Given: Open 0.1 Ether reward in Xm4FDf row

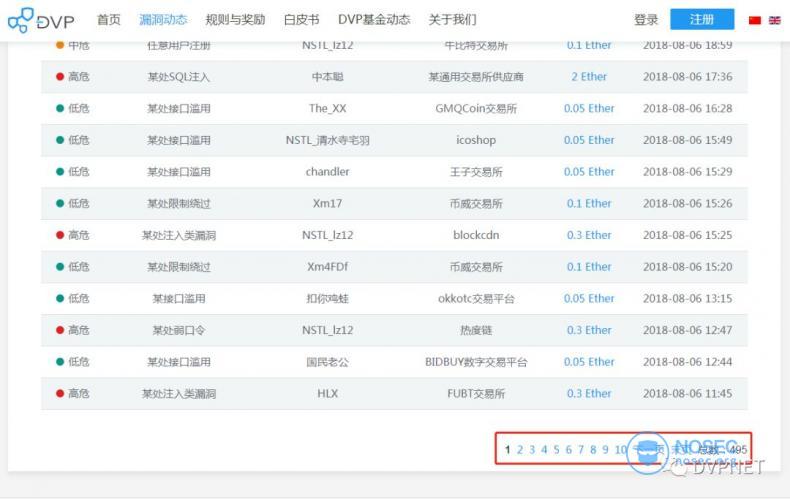Looking at the screenshot, I should [589, 267].
